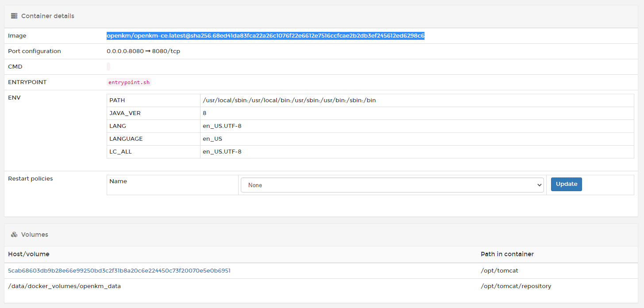Select the /opt/tomcat/repository path cell
644x308 pixels.
point(516,286)
